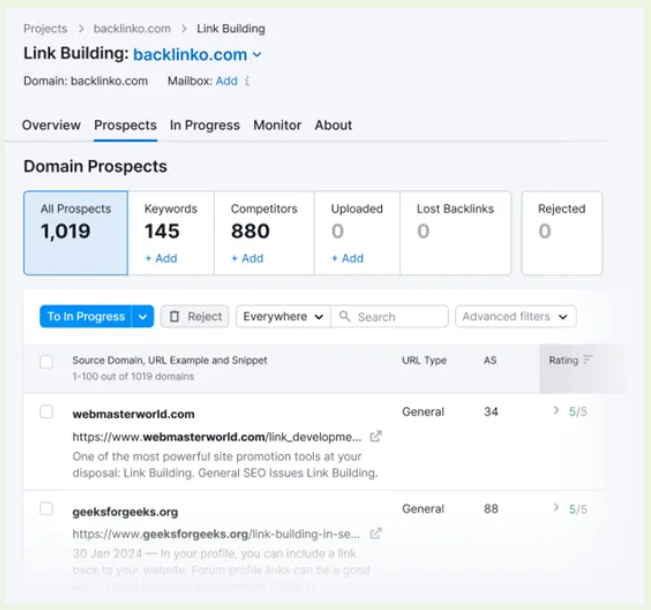This screenshot has width=651, height=610.
Task: Click Add under Competitors
Action: (x=247, y=258)
